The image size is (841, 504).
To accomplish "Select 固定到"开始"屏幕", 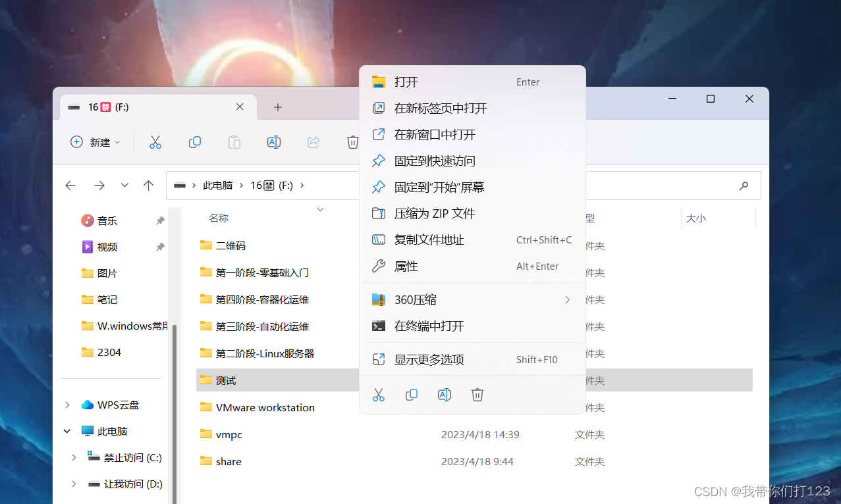I will click(x=472, y=187).
